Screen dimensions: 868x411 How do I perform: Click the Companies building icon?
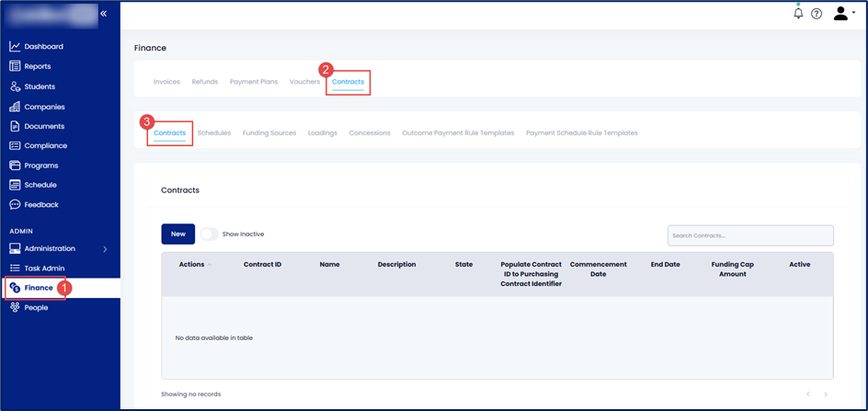[15, 107]
